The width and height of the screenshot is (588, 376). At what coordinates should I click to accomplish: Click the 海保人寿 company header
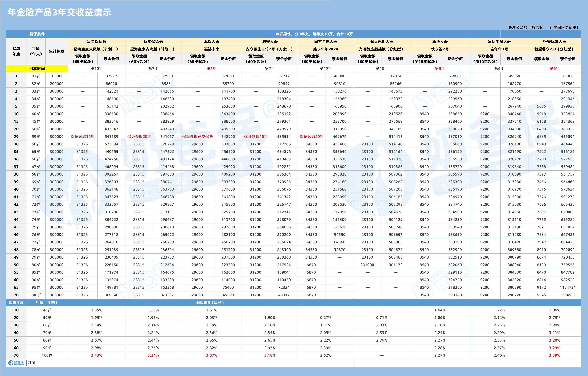[211, 42]
